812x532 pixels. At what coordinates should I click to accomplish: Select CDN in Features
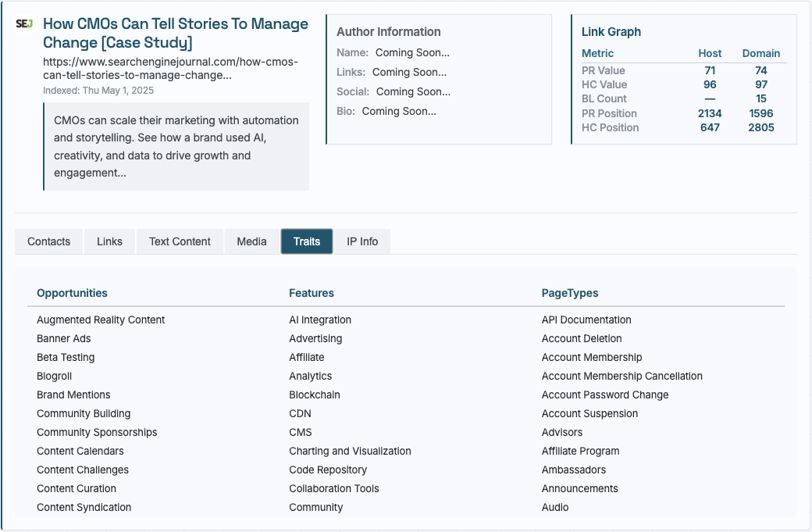pyautogui.click(x=300, y=413)
